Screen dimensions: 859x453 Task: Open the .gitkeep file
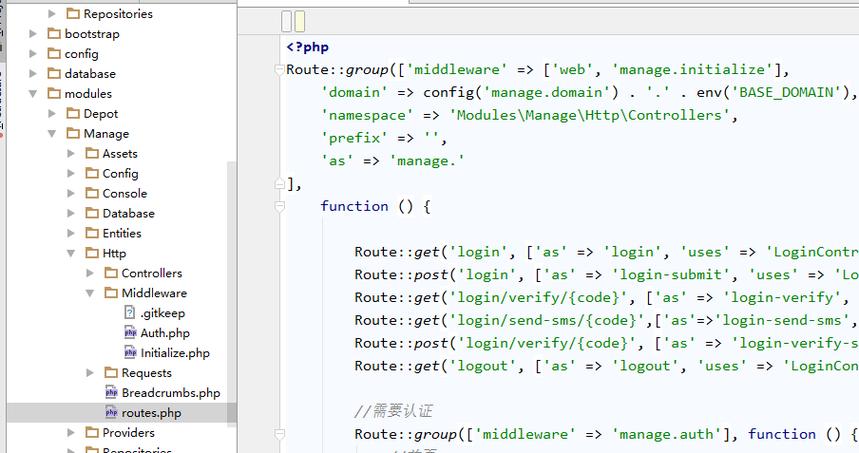point(163,313)
